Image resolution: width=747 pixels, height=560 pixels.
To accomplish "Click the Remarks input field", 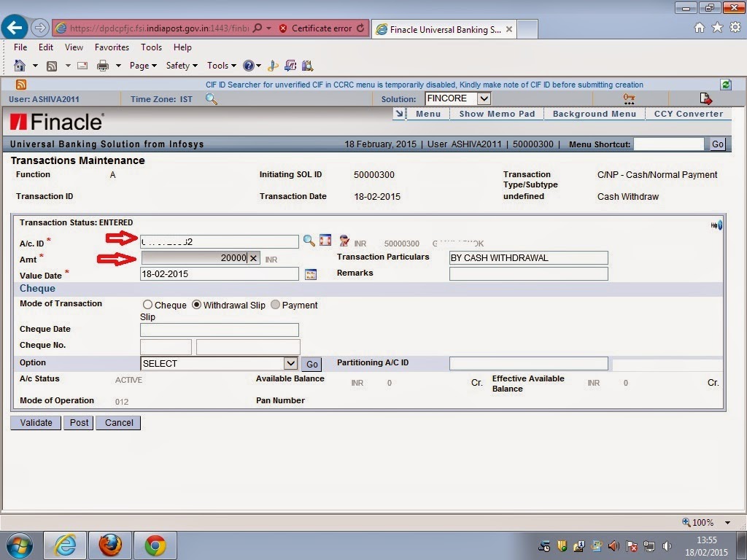I will pos(529,274).
